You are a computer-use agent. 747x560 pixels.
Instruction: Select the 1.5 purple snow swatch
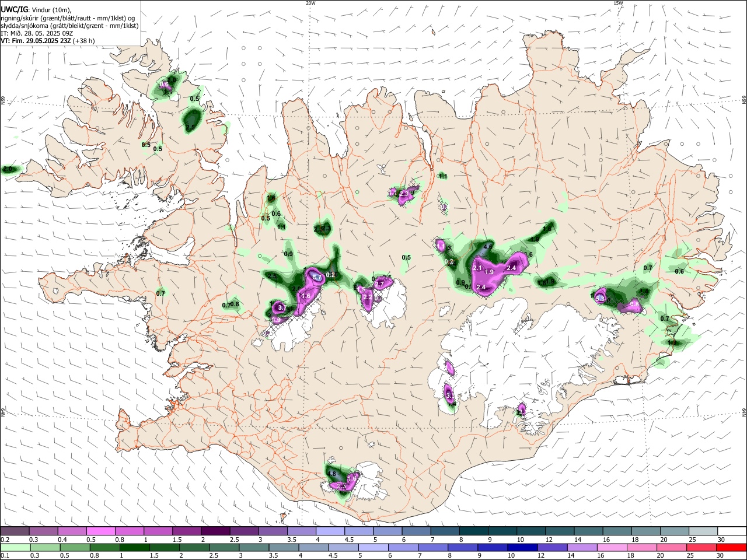[187, 531]
